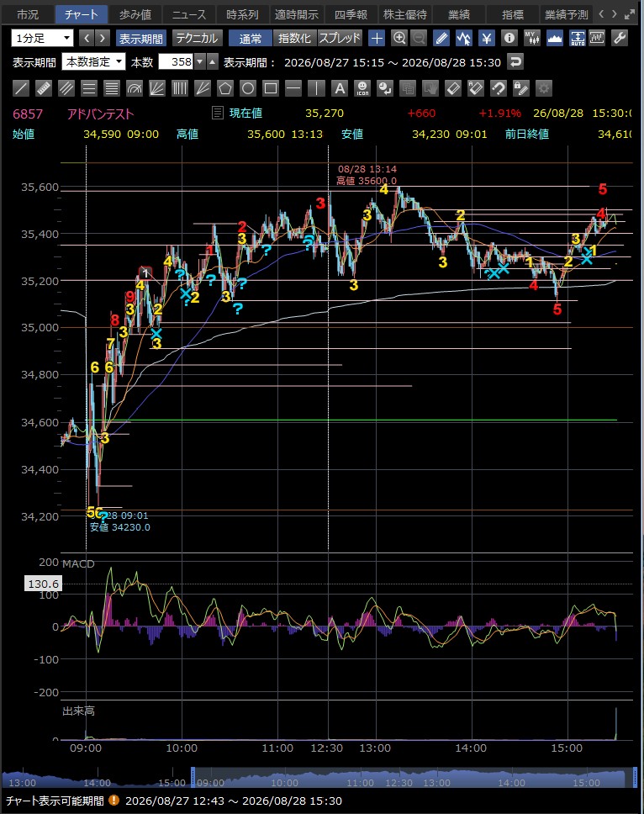Click the magnet snap tool
The height and width of the screenshot is (814, 644).
(x=499, y=88)
